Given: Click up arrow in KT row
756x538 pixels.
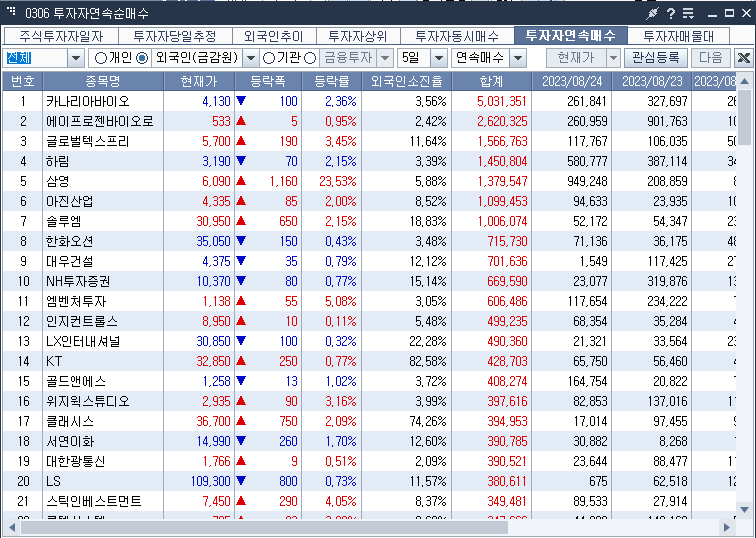Looking at the screenshot, I should coord(241,361).
